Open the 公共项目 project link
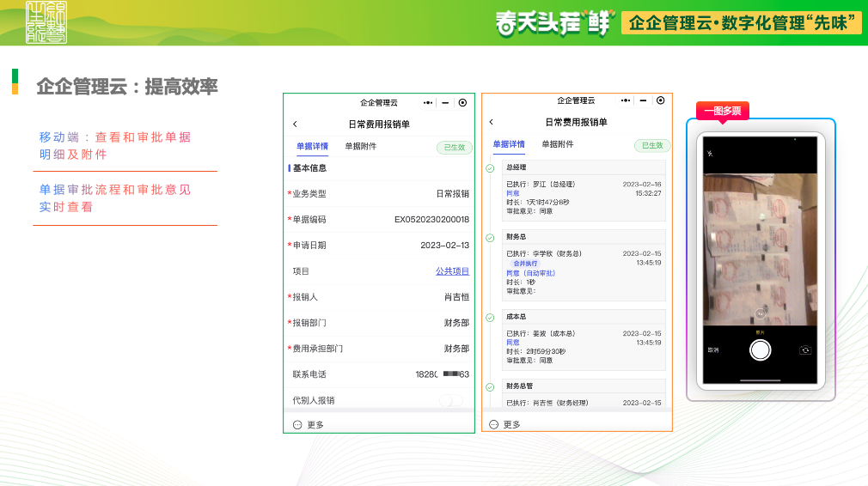Image resolution: width=868 pixels, height=486 pixels. tap(452, 271)
